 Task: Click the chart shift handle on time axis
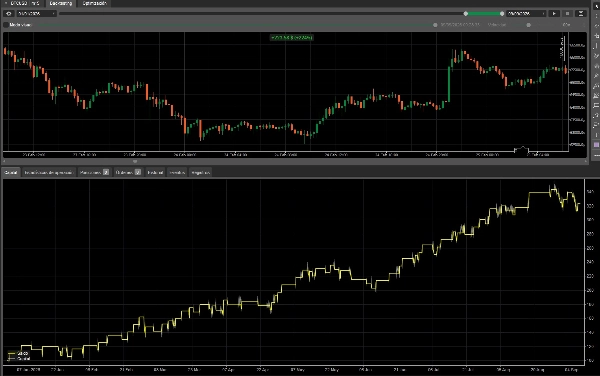(x=521, y=150)
